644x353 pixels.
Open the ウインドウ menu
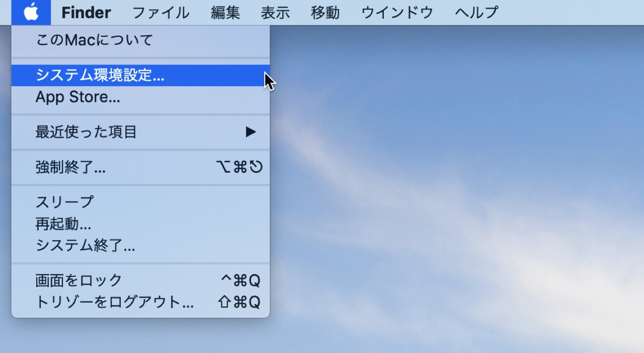[397, 13]
